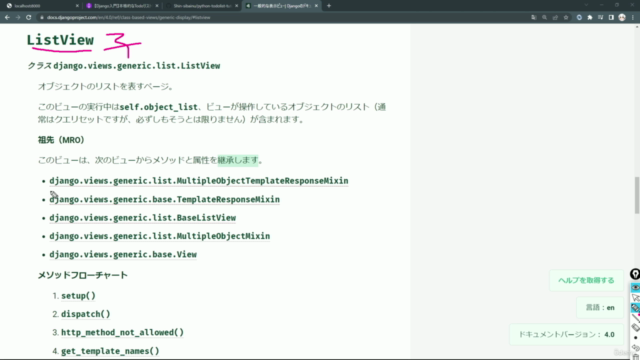This screenshot has width=640, height=360.
Task: Click the site lock icon in address bar
Action: pyautogui.click(x=42, y=18)
